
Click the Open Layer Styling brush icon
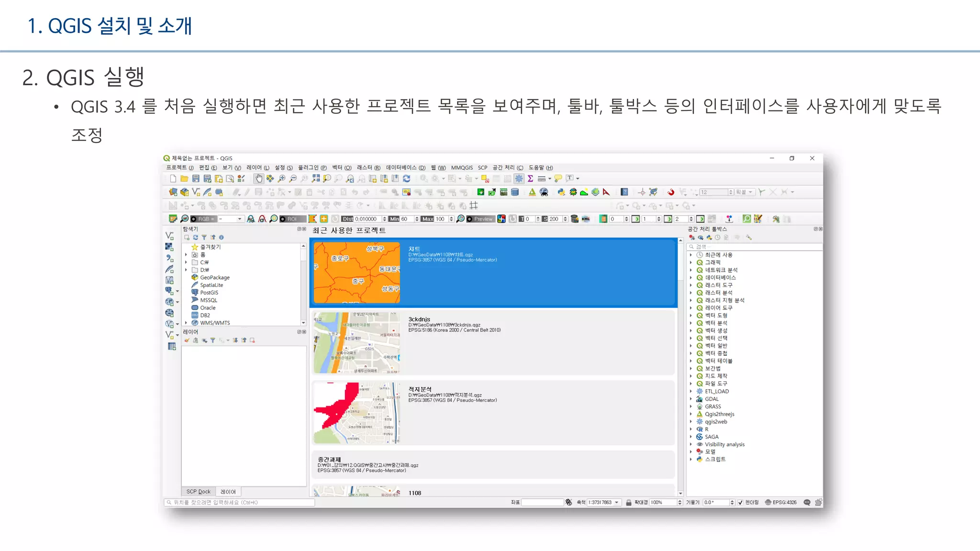click(x=187, y=341)
